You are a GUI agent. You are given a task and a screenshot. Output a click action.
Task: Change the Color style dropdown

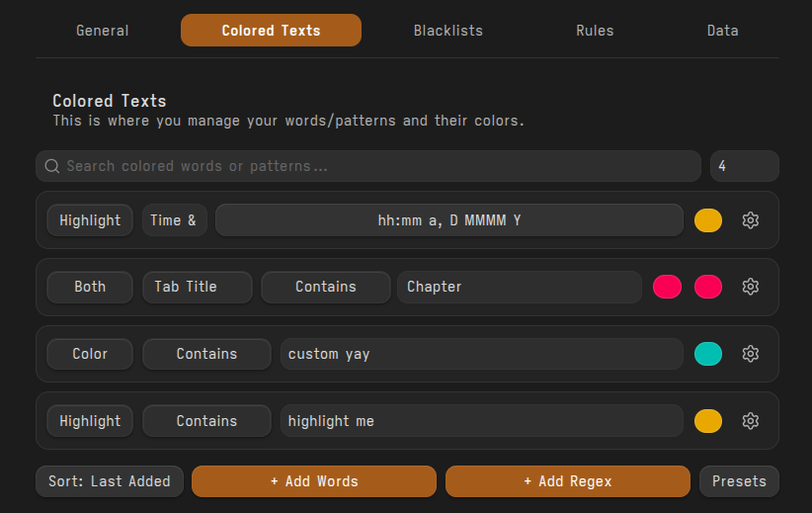tap(90, 354)
